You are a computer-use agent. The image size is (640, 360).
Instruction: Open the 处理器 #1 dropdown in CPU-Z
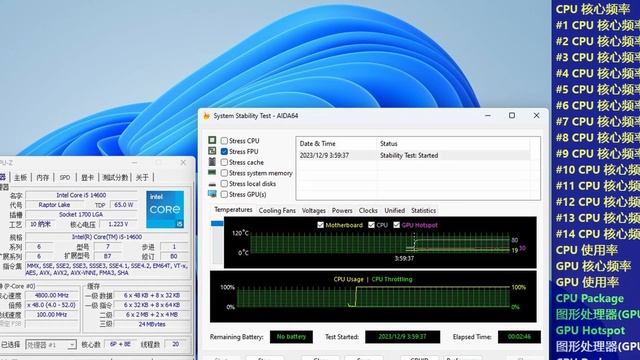[x=51, y=344]
